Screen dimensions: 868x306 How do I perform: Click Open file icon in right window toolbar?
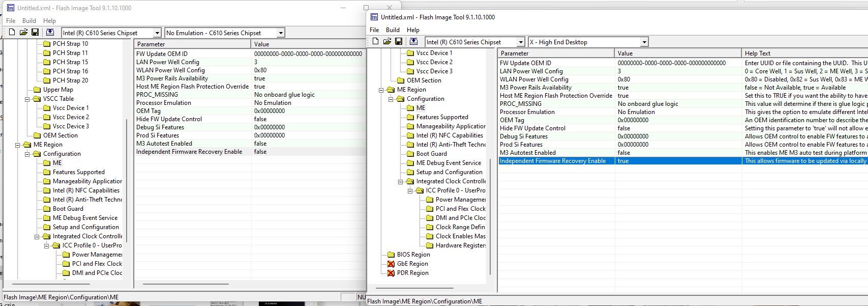click(387, 41)
